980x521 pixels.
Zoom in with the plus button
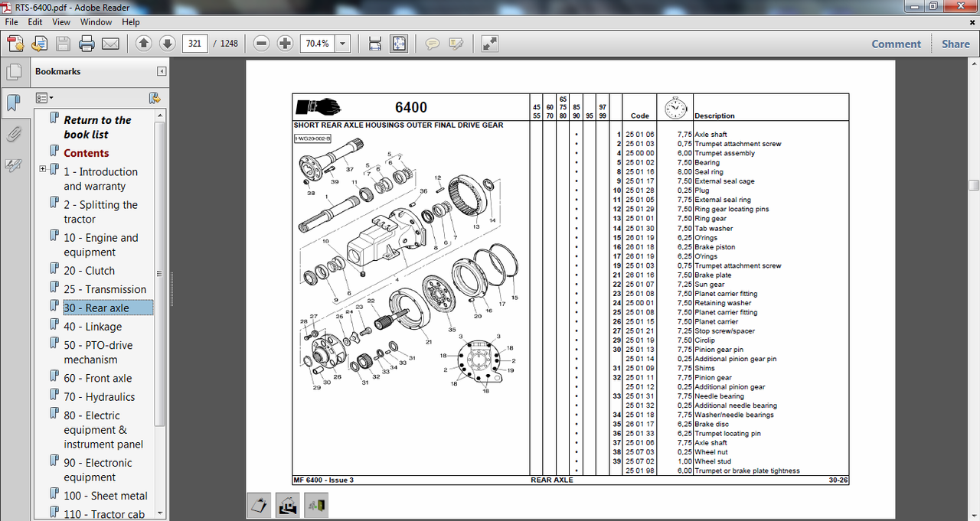coord(286,44)
